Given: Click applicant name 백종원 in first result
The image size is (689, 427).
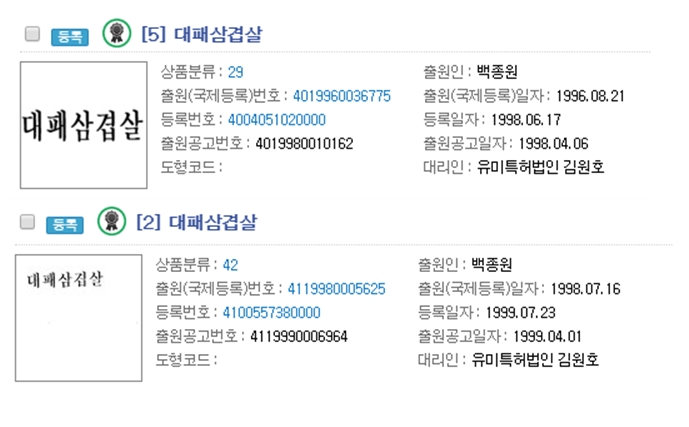Looking at the screenshot, I should (497, 72).
